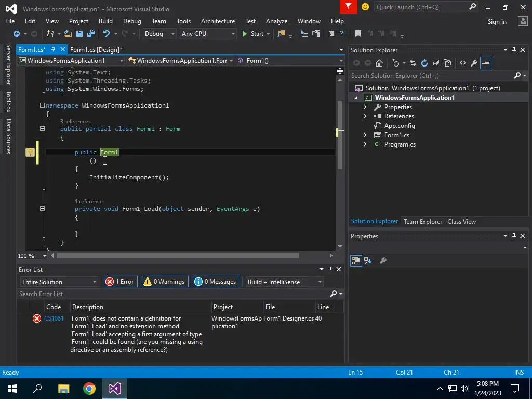The image size is (532, 399).
Task: Click the Comment Out Selection icon
Action: coord(331,34)
